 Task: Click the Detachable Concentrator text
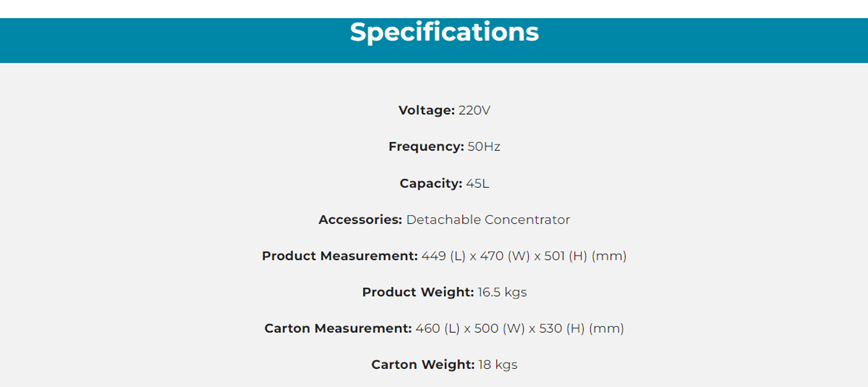point(488,219)
